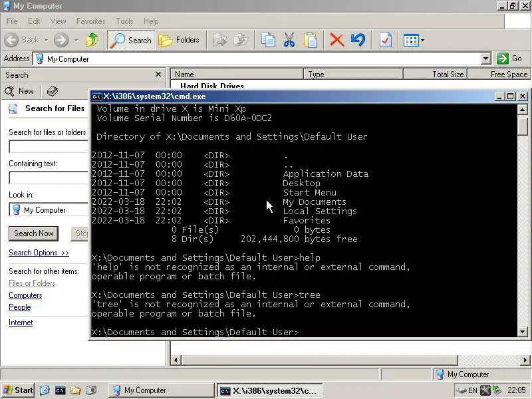Open the View menu
The width and height of the screenshot is (532, 399).
coord(58,21)
